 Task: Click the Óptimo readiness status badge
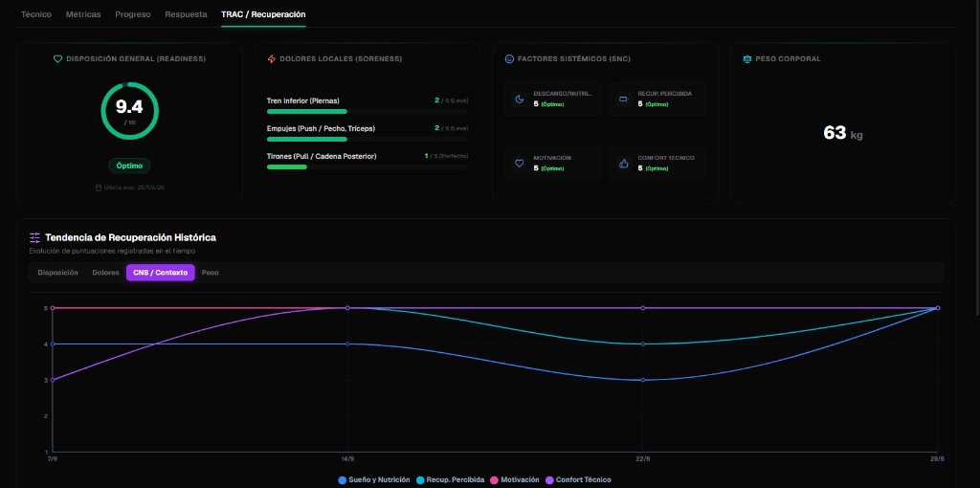tap(129, 166)
